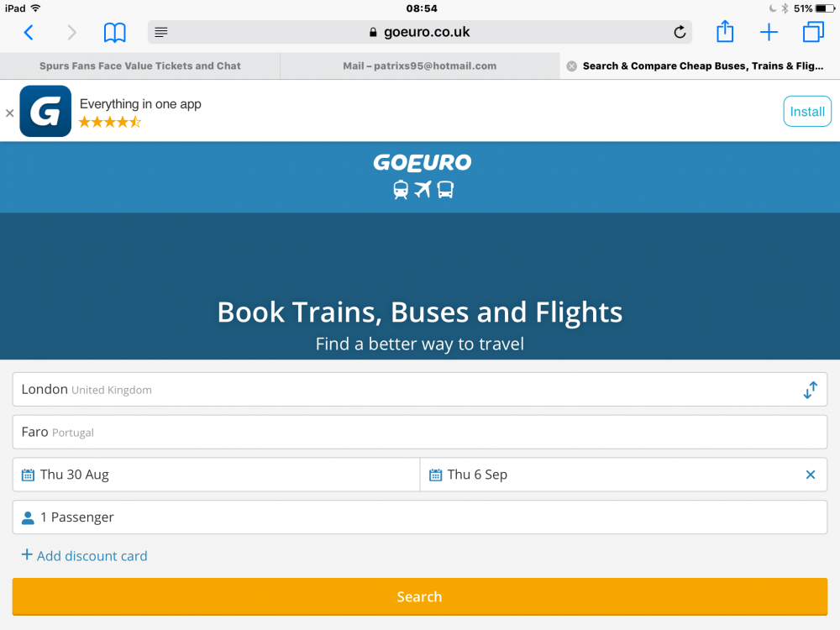Go back in Safari history
The image size is (840, 630).
[x=29, y=33]
